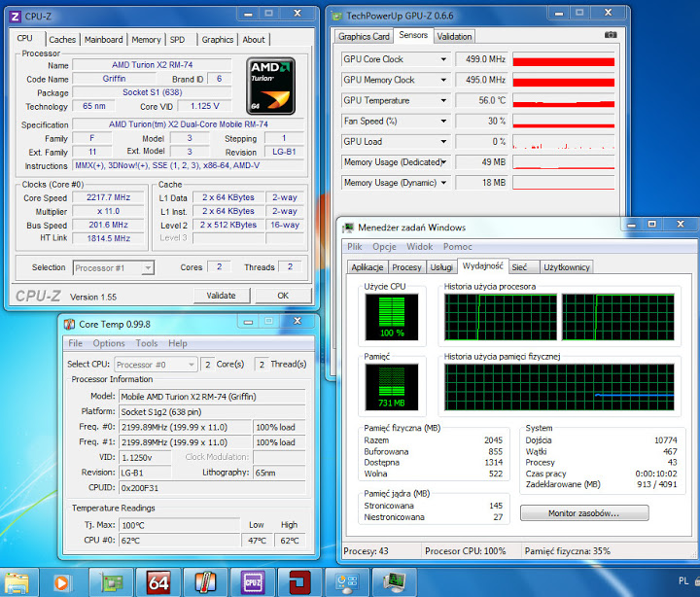Switch to CPU-Z SPD tab
This screenshot has height=597, width=700.
(177, 40)
